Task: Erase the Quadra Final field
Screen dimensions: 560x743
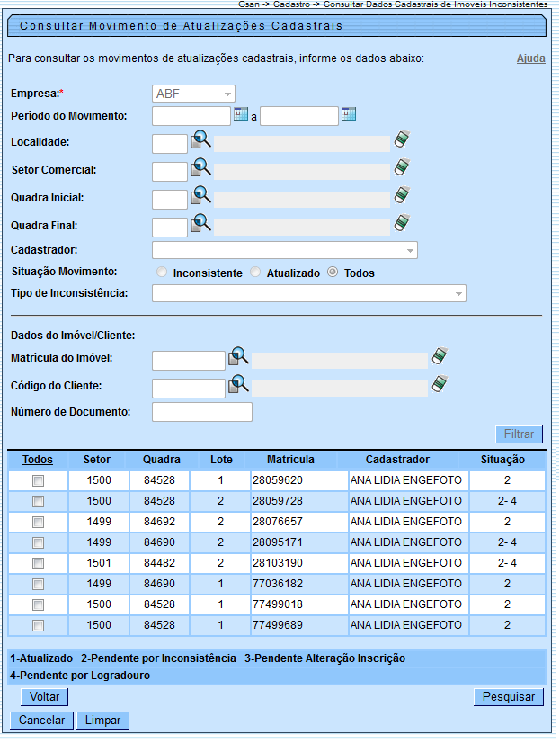Action: [x=402, y=223]
